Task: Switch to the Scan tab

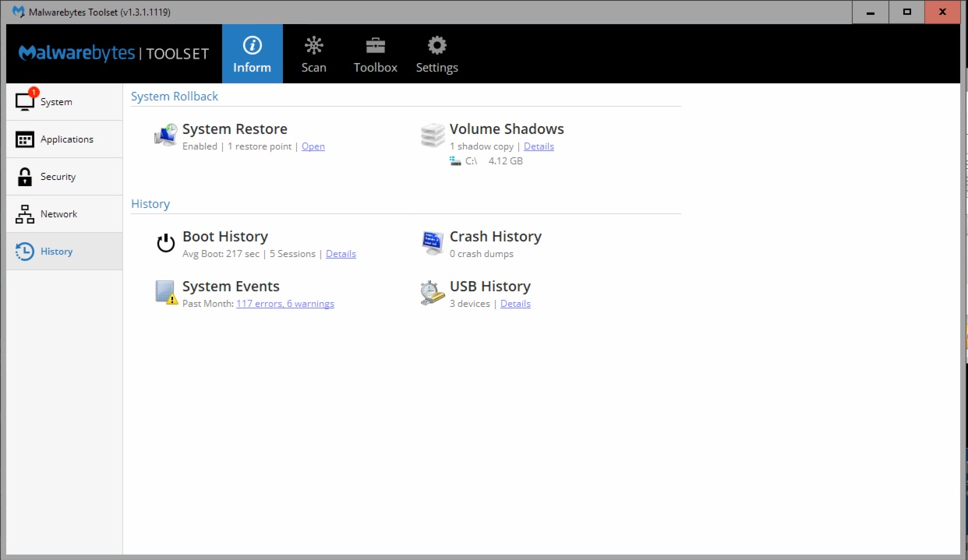Action: (x=314, y=54)
